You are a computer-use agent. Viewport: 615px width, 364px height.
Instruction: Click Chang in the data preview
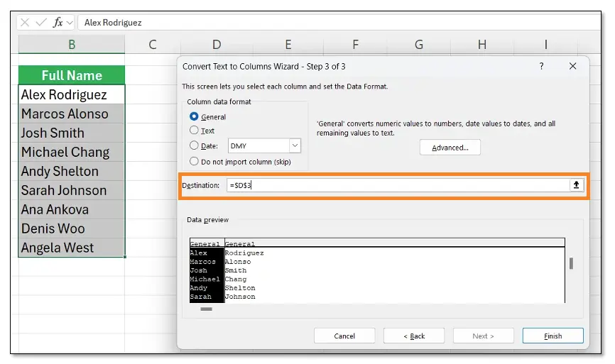(x=236, y=280)
